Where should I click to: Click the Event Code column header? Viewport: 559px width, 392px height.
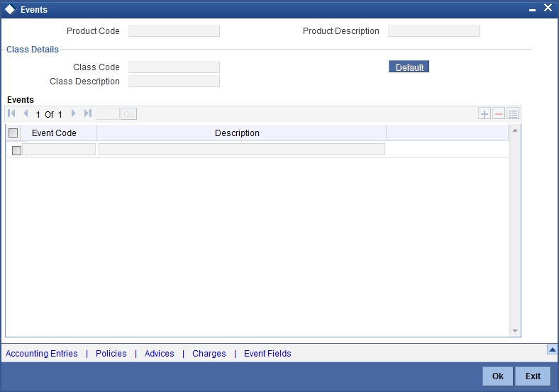click(58, 133)
